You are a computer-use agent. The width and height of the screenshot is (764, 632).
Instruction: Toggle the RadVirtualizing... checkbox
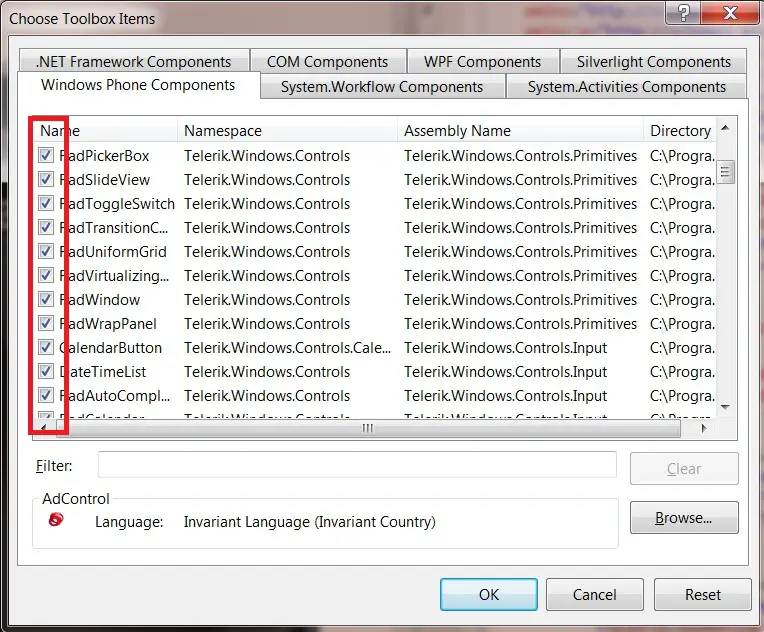[x=46, y=275]
